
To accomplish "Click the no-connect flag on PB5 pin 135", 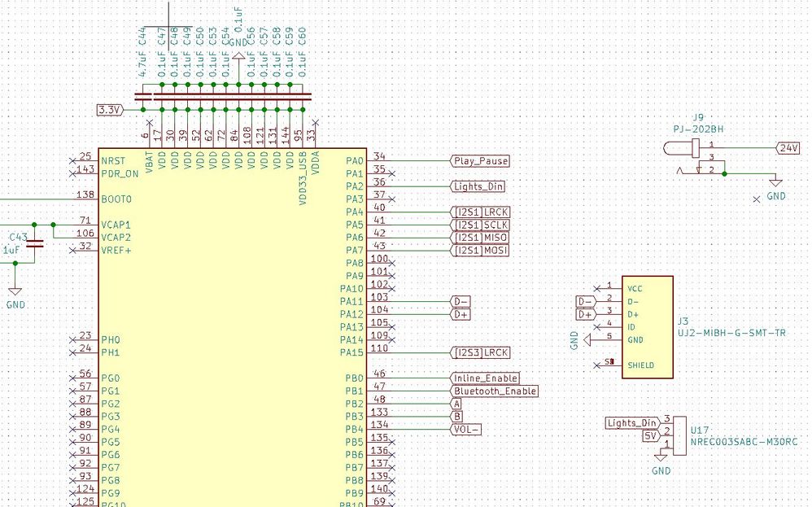I will click(x=392, y=442).
